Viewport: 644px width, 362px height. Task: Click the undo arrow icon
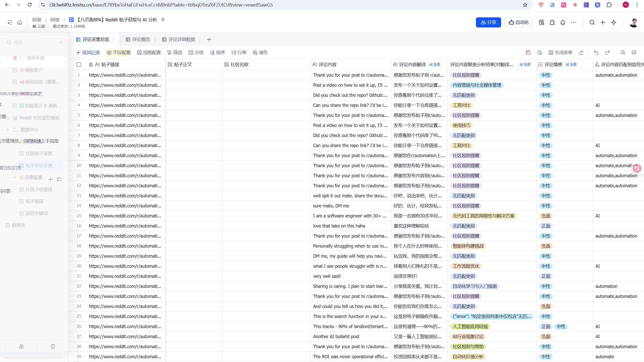(596, 53)
